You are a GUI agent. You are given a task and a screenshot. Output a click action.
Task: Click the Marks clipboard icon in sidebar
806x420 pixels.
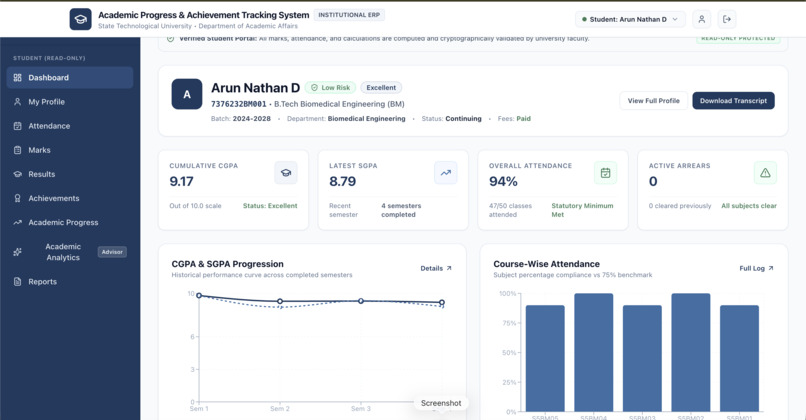click(x=17, y=150)
